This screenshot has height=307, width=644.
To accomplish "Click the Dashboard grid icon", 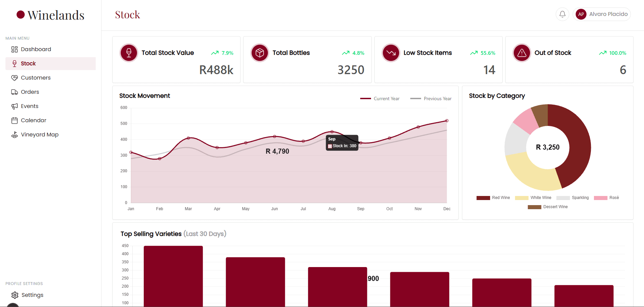I will point(15,49).
